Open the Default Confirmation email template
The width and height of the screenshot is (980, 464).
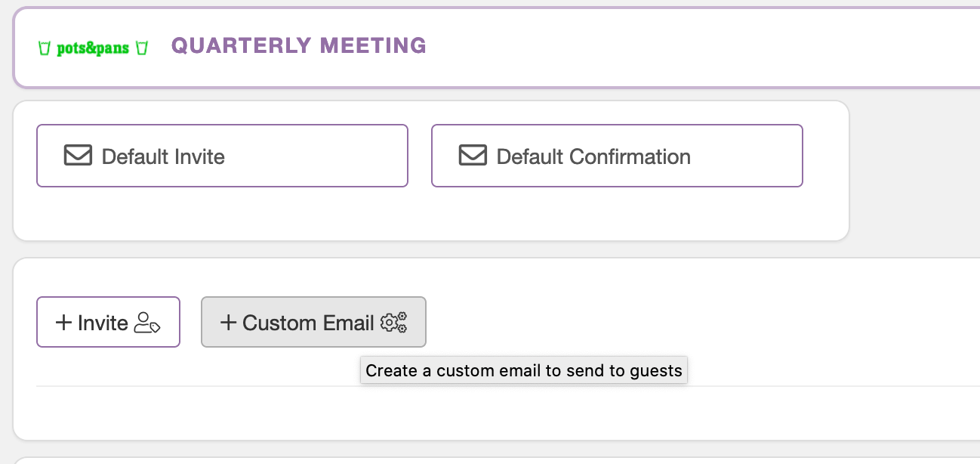pos(617,156)
